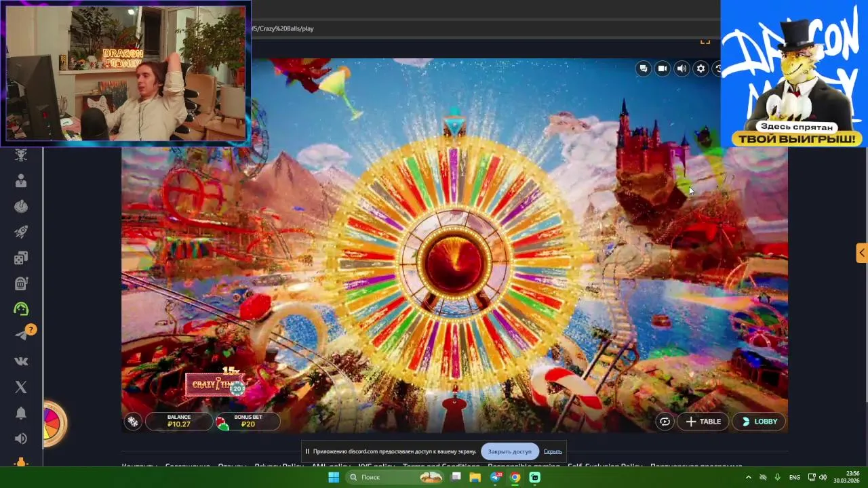Open the slot machine sidebar icon
868x488 pixels.
point(21,283)
